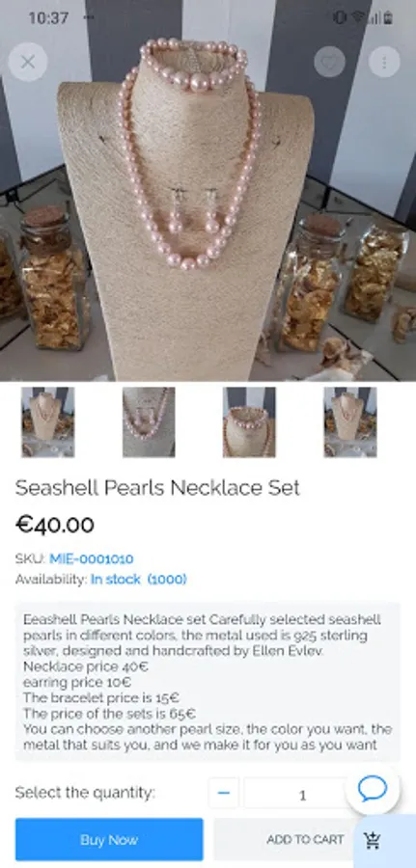
Task: Click the ADD TO CART button
Action: pos(305,840)
